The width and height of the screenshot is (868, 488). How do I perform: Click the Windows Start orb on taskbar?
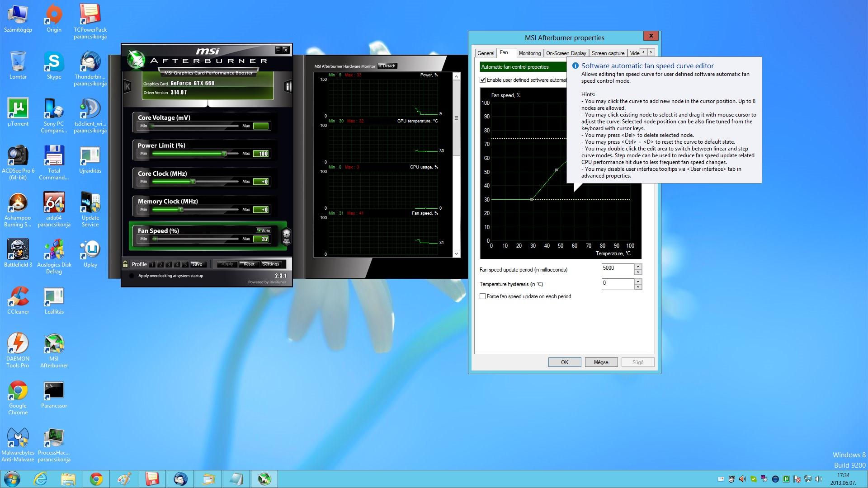coord(12,479)
